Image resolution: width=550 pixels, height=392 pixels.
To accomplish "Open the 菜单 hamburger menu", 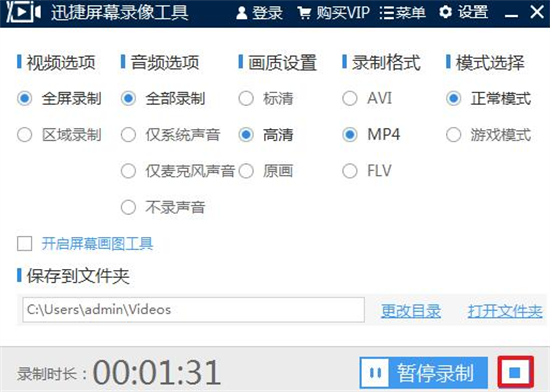I will [386, 13].
